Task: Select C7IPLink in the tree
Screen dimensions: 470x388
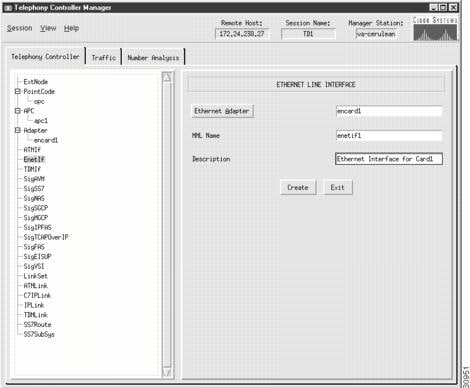Action: (37, 295)
